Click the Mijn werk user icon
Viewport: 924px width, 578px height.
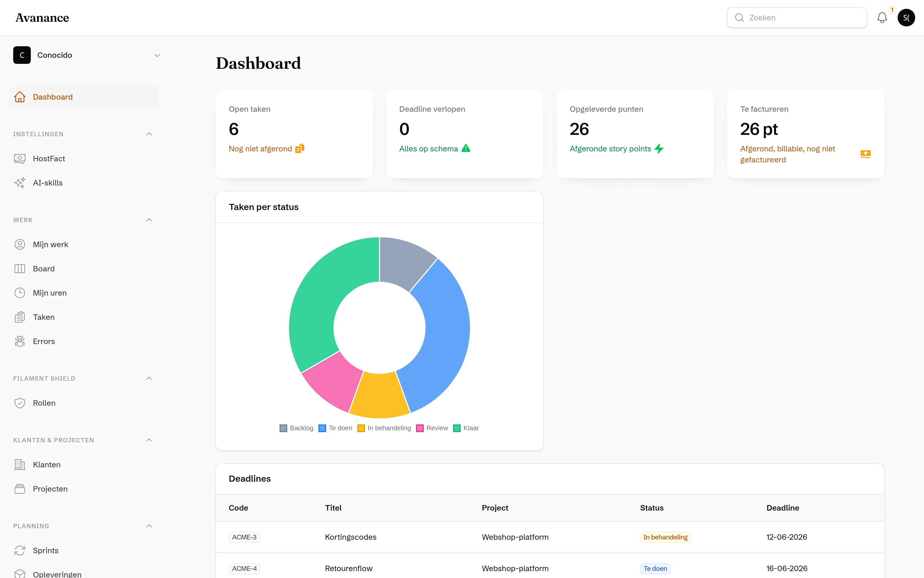(20, 245)
